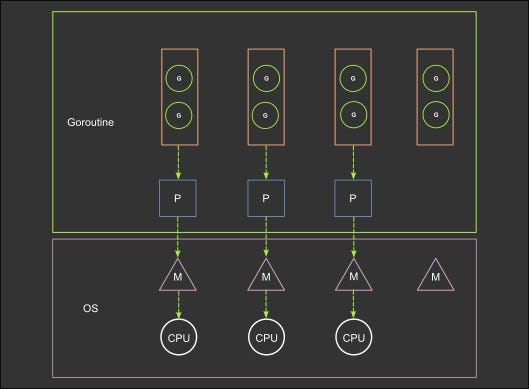Select bottom G circle in fourth queue
The height and width of the screenshot is (389, 529).
[x=436, y=115]
